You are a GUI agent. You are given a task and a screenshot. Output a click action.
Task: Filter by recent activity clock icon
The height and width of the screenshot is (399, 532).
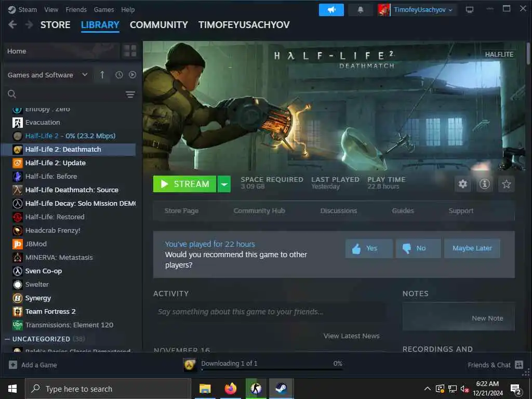tap(119, 75)
